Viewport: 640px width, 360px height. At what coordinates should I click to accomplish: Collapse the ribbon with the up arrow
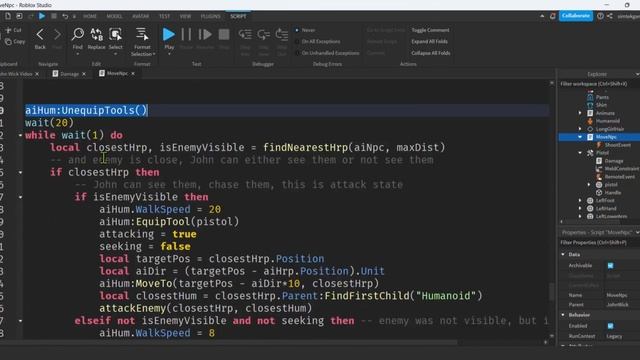coord(542,16)
